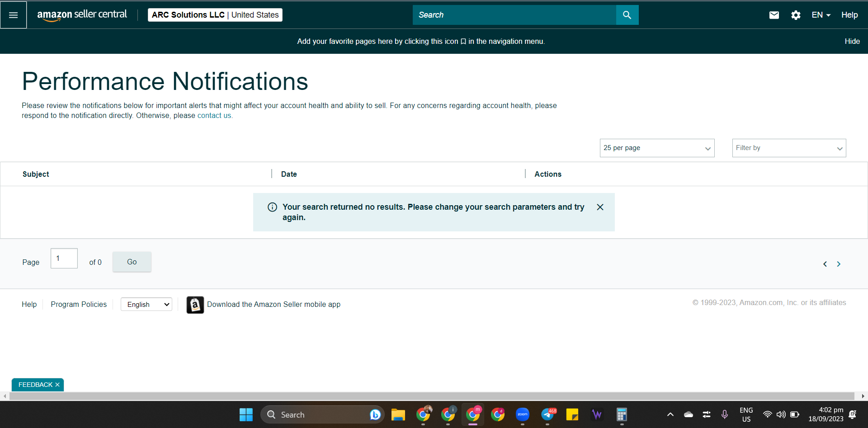Open the settings gear icon

(x=796, y=15)
